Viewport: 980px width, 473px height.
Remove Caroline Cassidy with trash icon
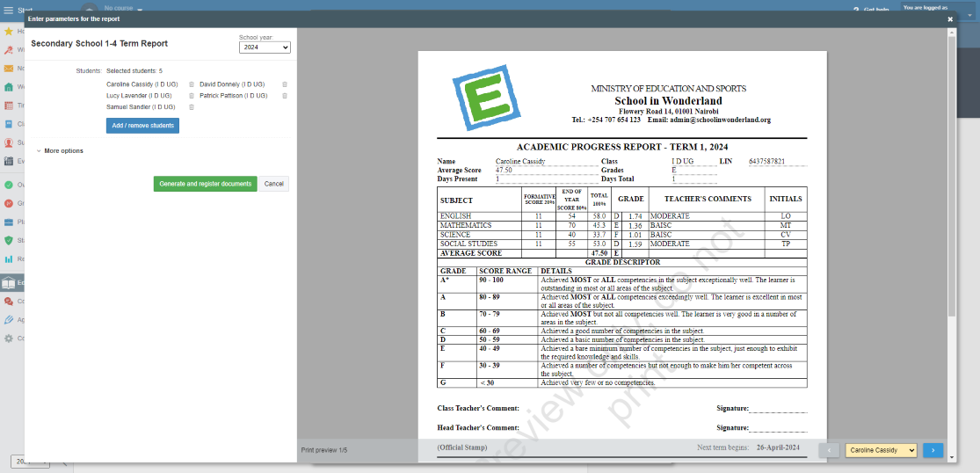[192, 84]
